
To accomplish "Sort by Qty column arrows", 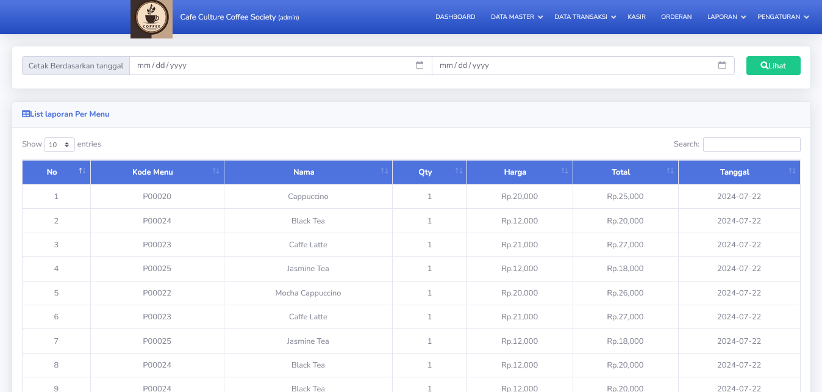I will click(459, 171).
